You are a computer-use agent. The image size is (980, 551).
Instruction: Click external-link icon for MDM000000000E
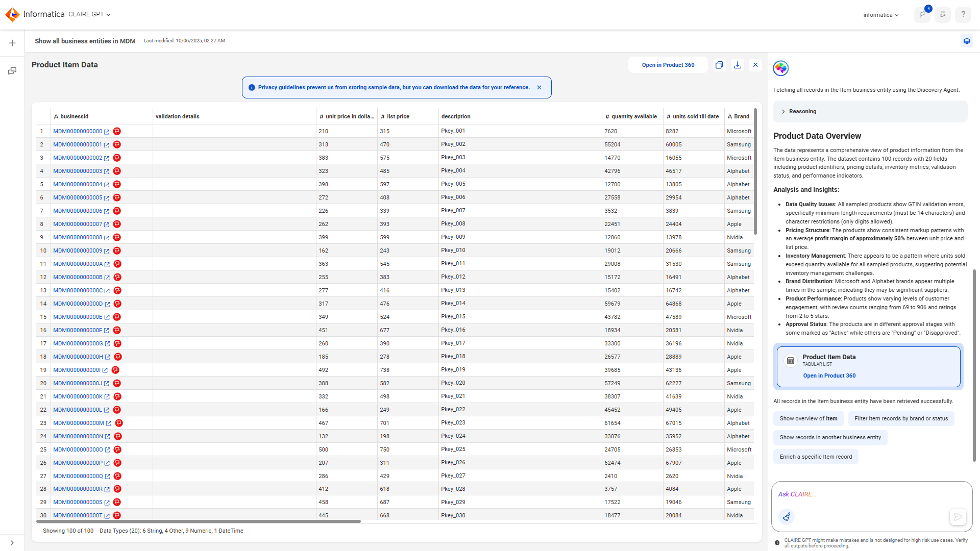107,317
